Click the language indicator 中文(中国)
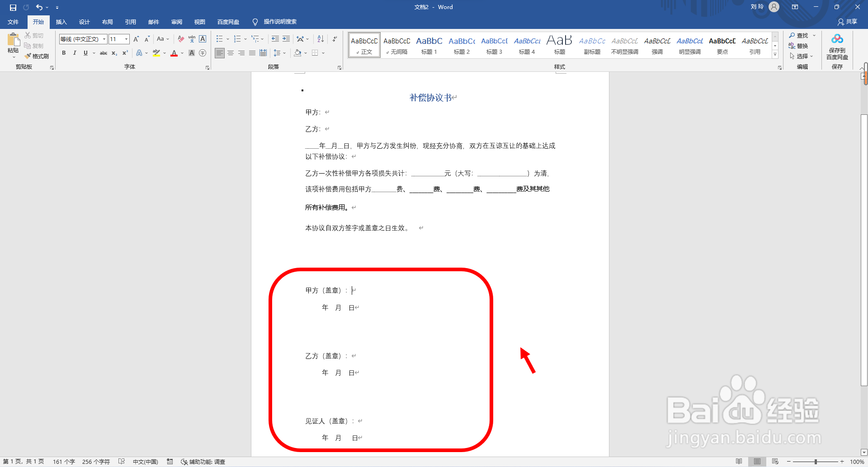Screen dimensions: 868x467 [x=145, y=462]
